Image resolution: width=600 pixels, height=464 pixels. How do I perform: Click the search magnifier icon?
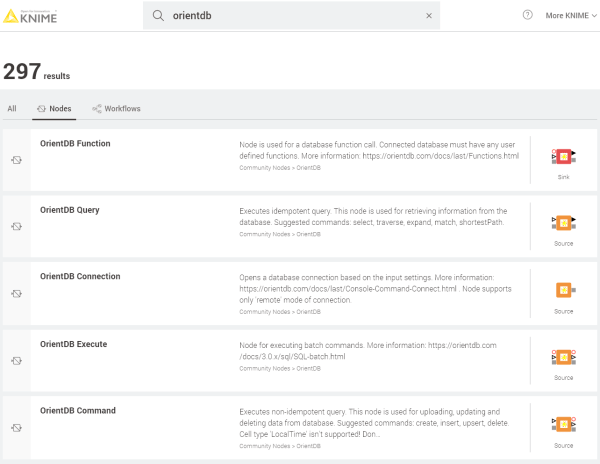tap(158, 16)
